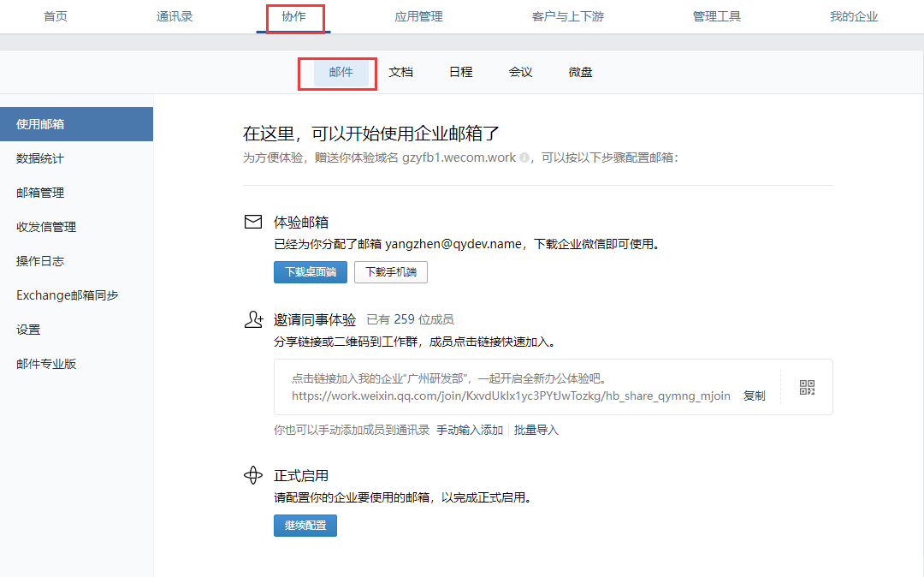Click the QR code icon
924x577 pixels.
click(x=807, y=387)
